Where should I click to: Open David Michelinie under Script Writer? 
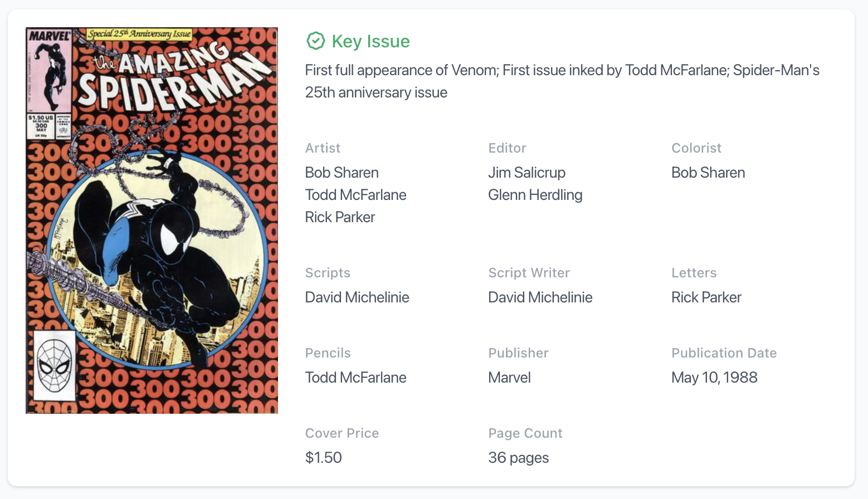540,297
